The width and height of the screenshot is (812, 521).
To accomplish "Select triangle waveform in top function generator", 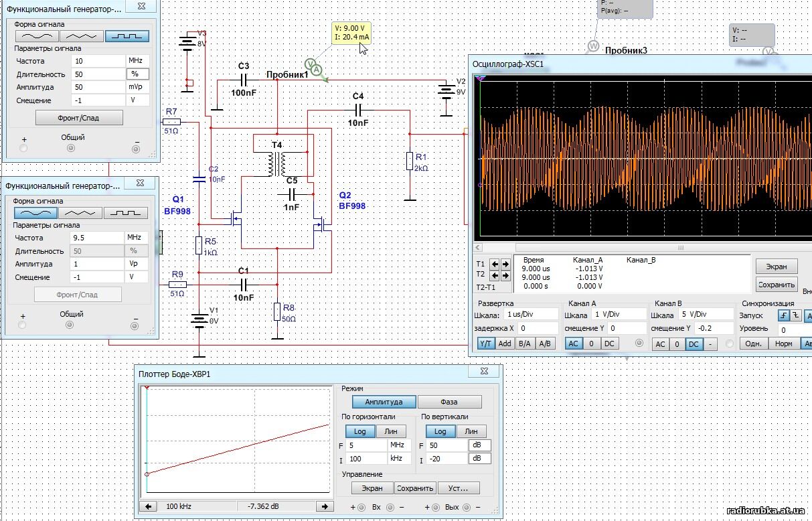I will [82, 36].
